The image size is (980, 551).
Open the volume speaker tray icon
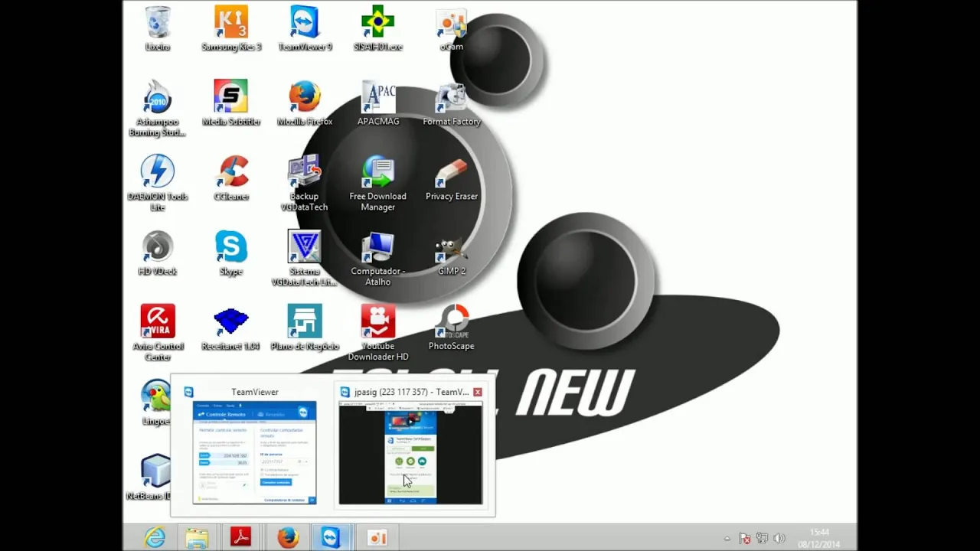pyautogui.click(x=779, y=539)
